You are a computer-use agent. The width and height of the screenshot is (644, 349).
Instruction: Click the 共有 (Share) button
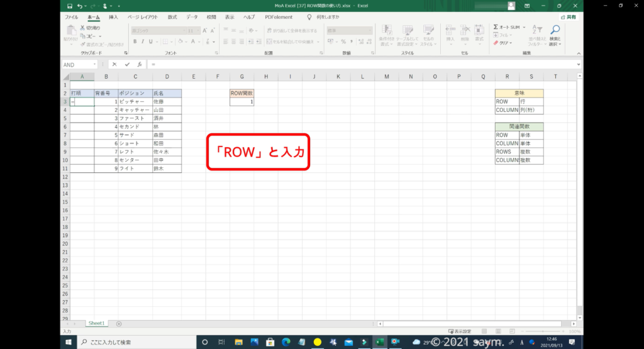(x=568, y=18)
